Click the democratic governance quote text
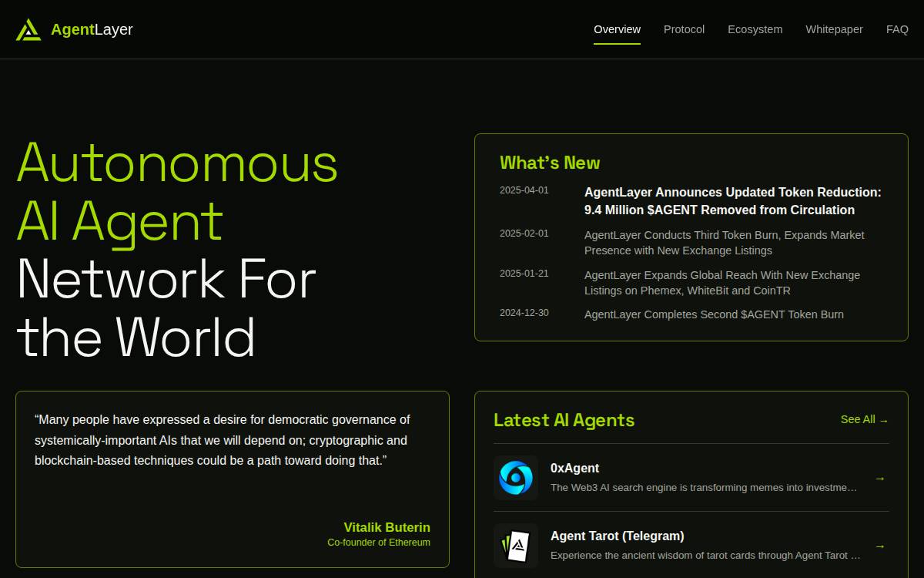This screenshot has width=924, height=578. point(223,440)
